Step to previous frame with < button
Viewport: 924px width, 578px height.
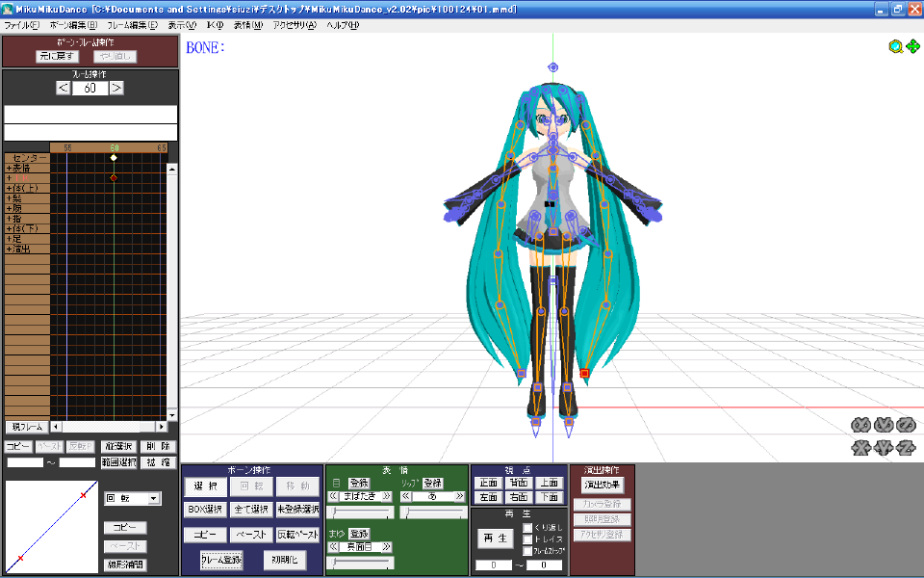[64, 88]
